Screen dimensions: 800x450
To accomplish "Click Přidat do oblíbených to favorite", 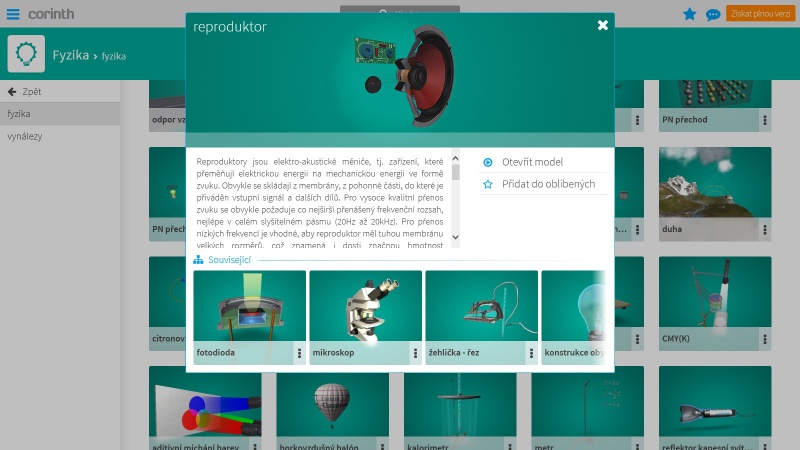I will click(547, 184).
